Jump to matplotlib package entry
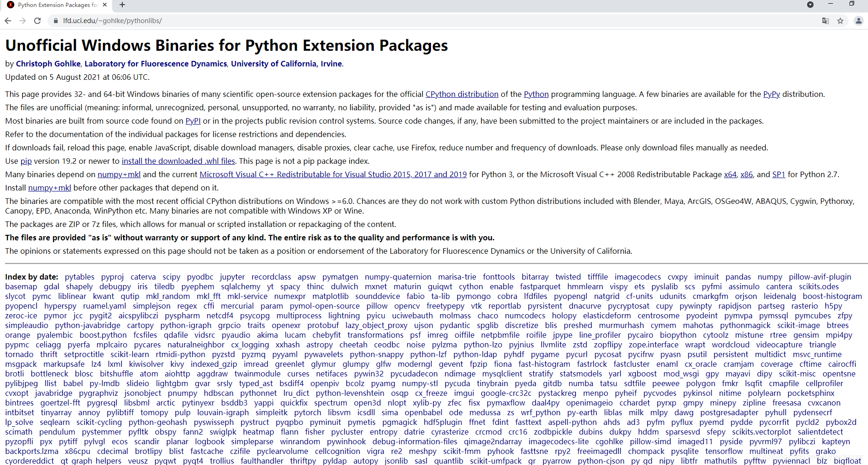Image resolution: width=868 pixels, height=465 pixels. 330,296
